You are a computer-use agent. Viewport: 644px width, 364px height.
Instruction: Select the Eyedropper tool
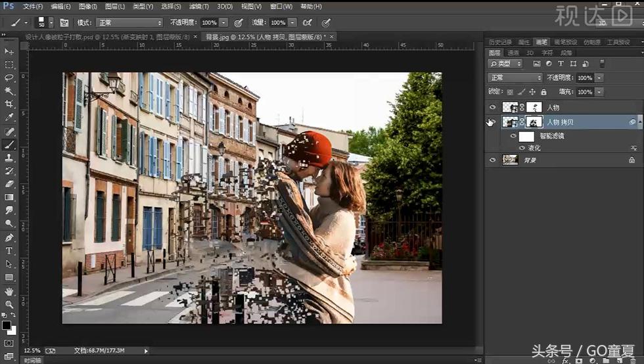9,117
